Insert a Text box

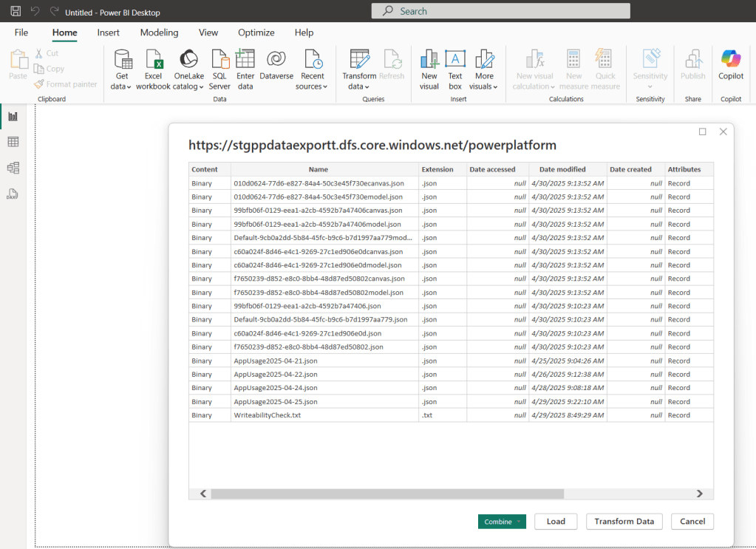coord(455,60)
